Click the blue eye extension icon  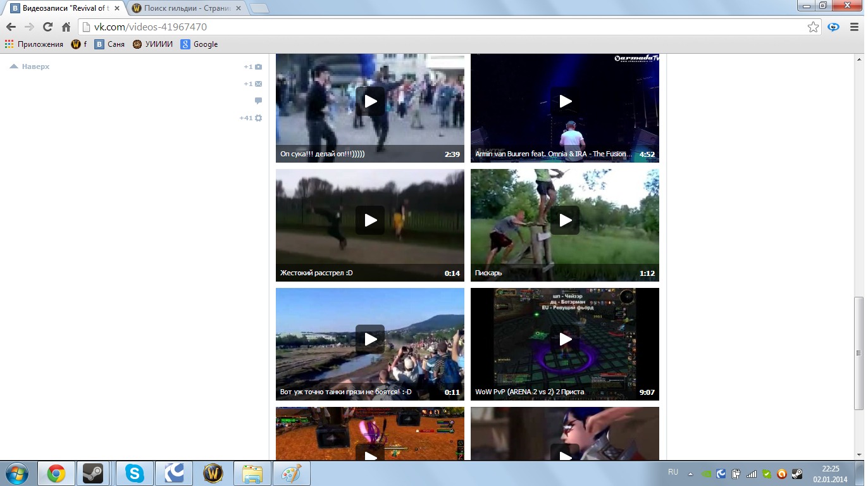pos(834,27)
